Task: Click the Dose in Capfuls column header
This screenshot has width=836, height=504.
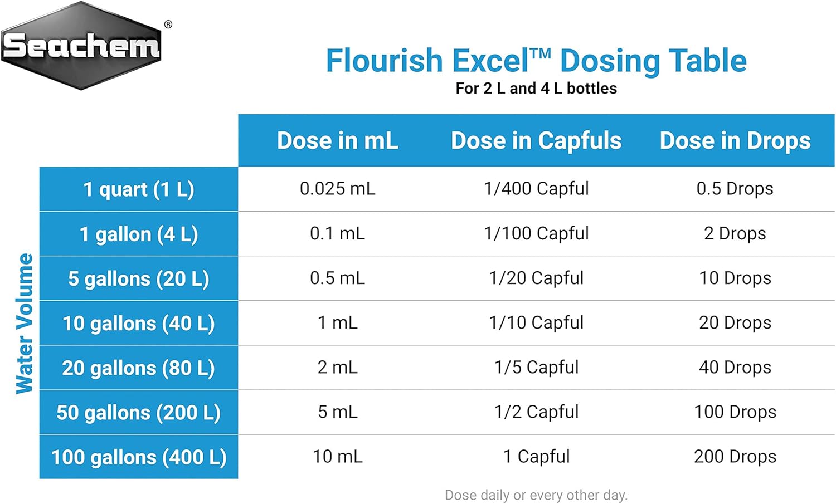Action: [x=536, y=141]
